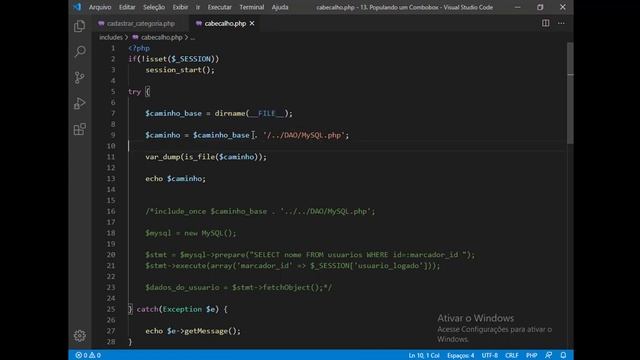The width and height of the screenshot is (640, 360).
Task: Open the Ajuda menu
Action: pos(280,7)
